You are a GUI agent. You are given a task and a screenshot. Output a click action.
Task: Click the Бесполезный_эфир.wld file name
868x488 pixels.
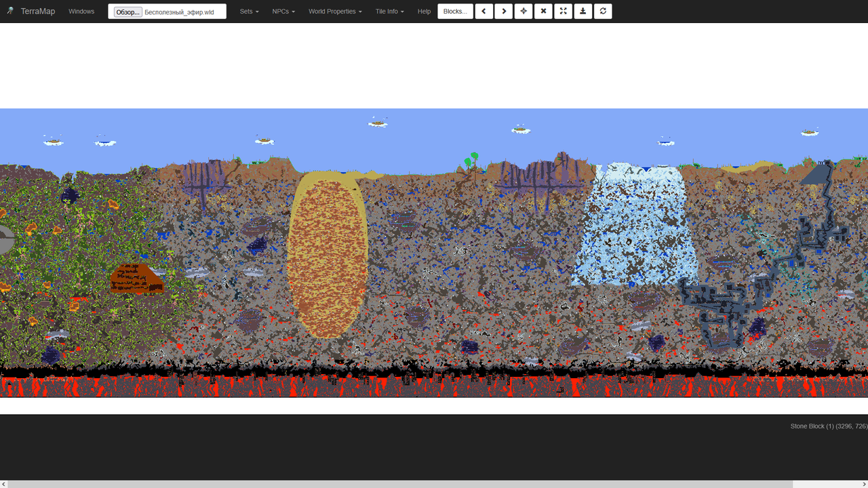coord(179,12)
